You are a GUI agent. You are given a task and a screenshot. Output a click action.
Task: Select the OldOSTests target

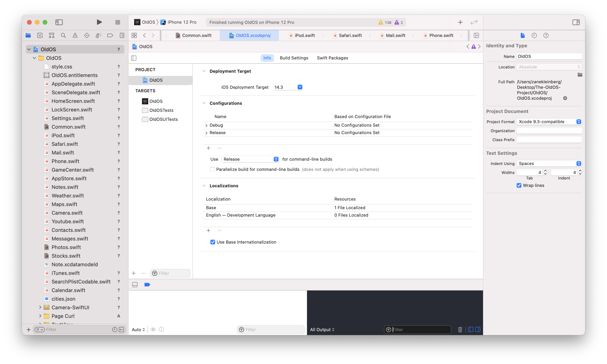[161, 110]
